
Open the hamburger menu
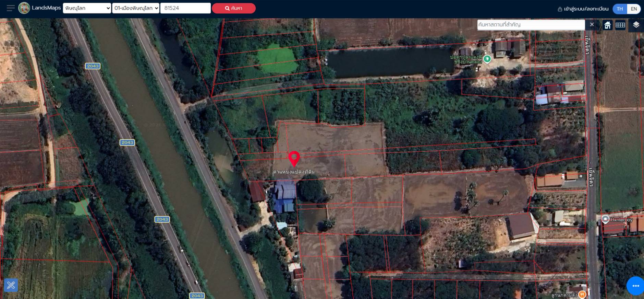(11, 8)
